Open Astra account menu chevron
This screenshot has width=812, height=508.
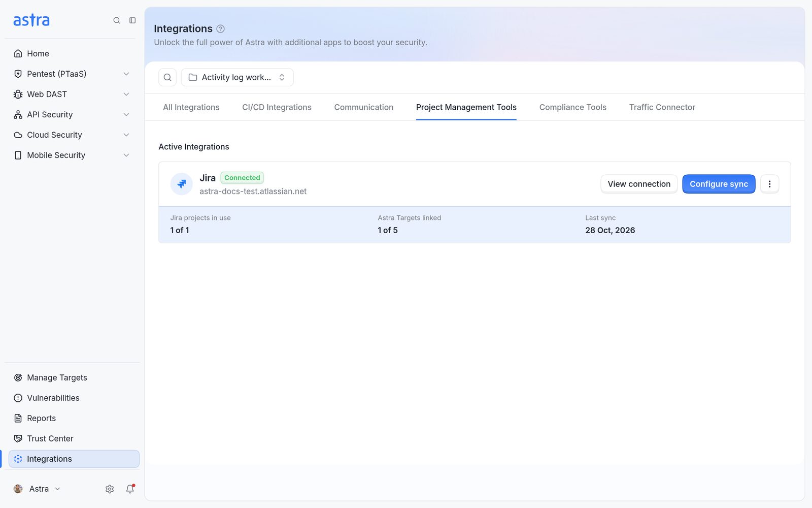point(57,489)
